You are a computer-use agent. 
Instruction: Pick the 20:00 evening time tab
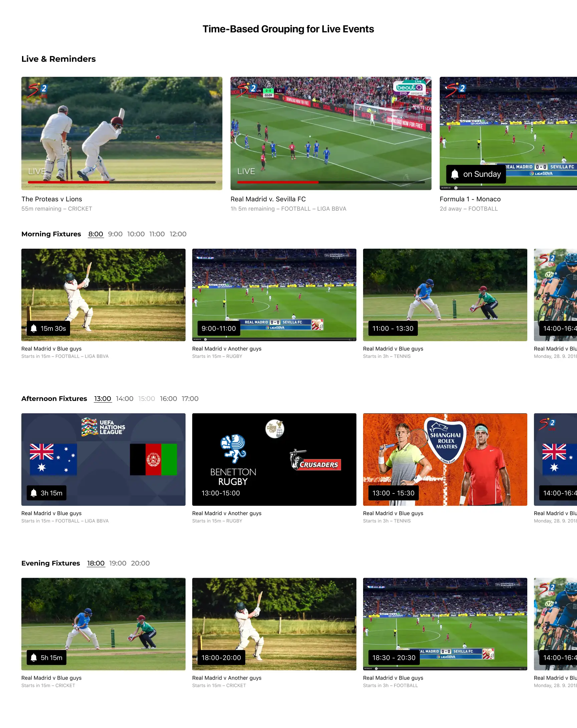click(140, 563)
